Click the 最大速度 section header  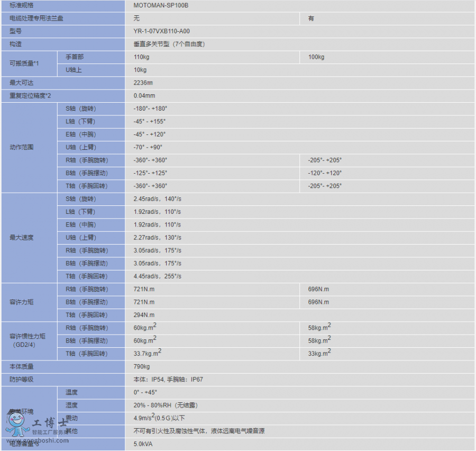(21, 238)
